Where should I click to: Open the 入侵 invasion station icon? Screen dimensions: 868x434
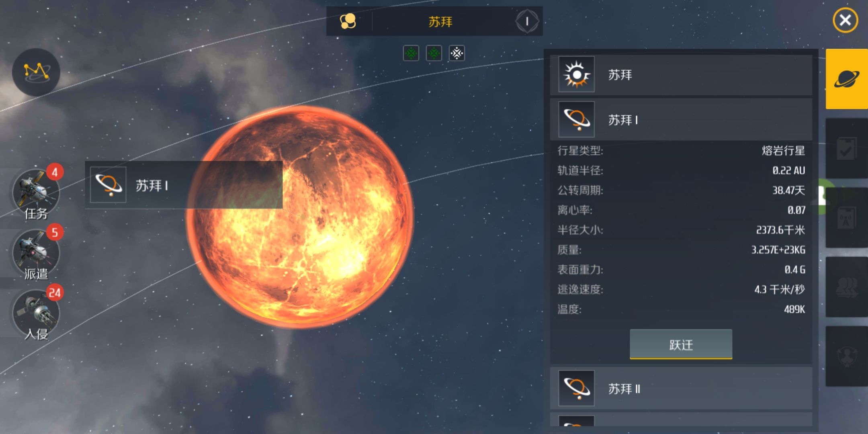click(36, 313)
